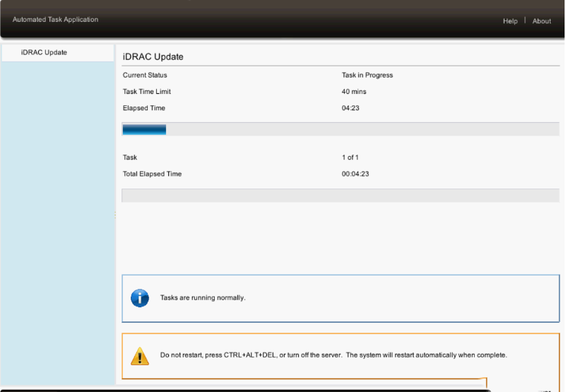Click the Task Time Limit label
566x392 pixels.
tap(146, 92)
